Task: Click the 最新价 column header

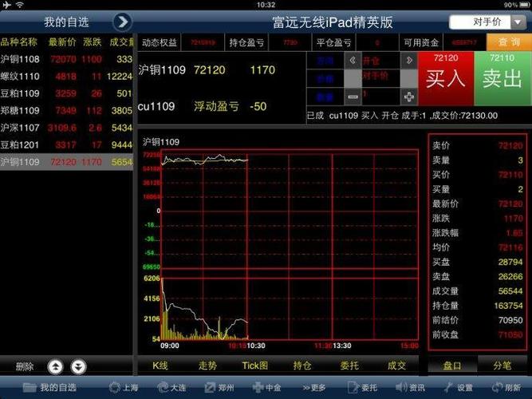Action: (x=62, y=42)
